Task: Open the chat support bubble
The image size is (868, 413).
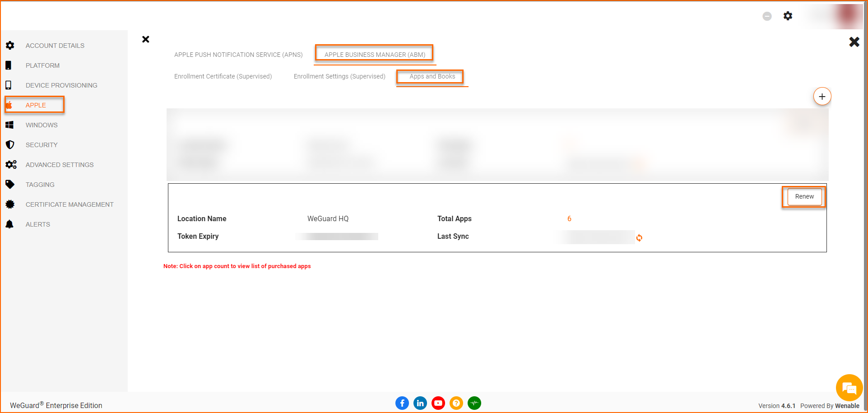Action: click(x=849, y=388)
